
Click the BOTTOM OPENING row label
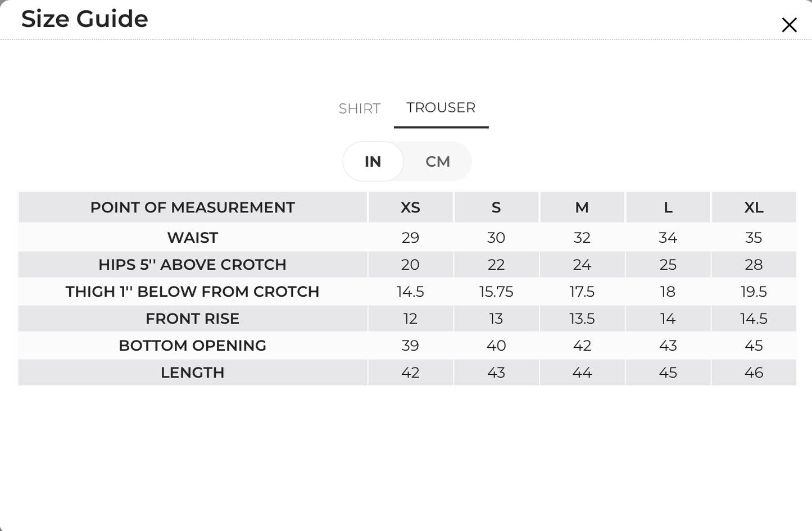[193, 346]
